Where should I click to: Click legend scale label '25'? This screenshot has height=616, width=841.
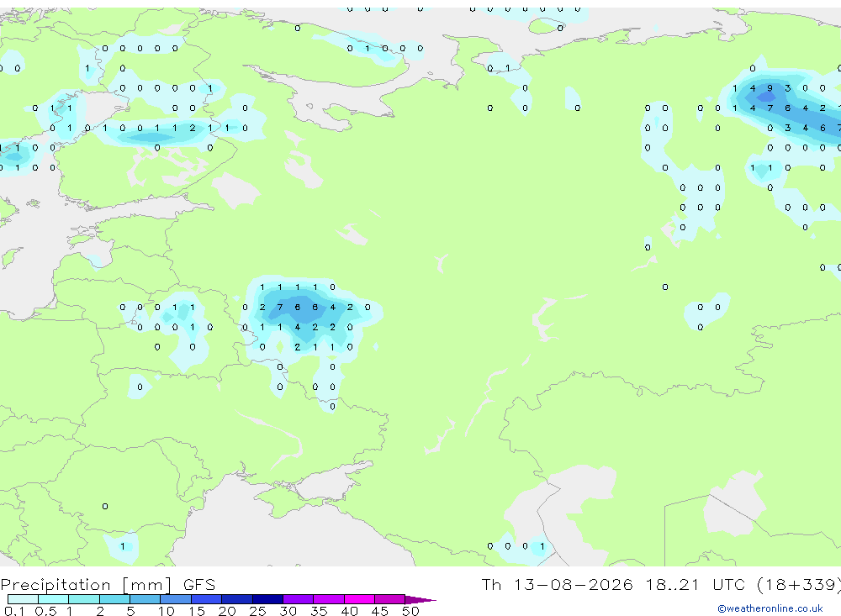click(x=258, y=611)
